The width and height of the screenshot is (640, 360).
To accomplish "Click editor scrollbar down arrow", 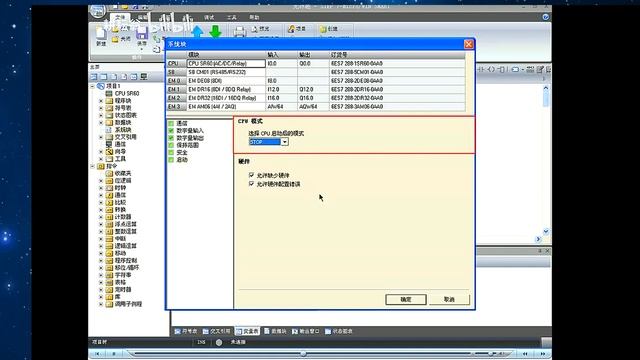I will [x=546, y=232].
